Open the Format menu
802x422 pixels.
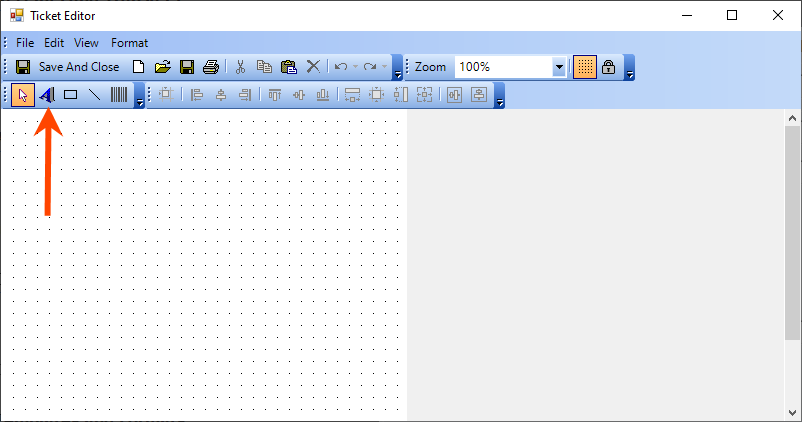[x=129, y=43]
